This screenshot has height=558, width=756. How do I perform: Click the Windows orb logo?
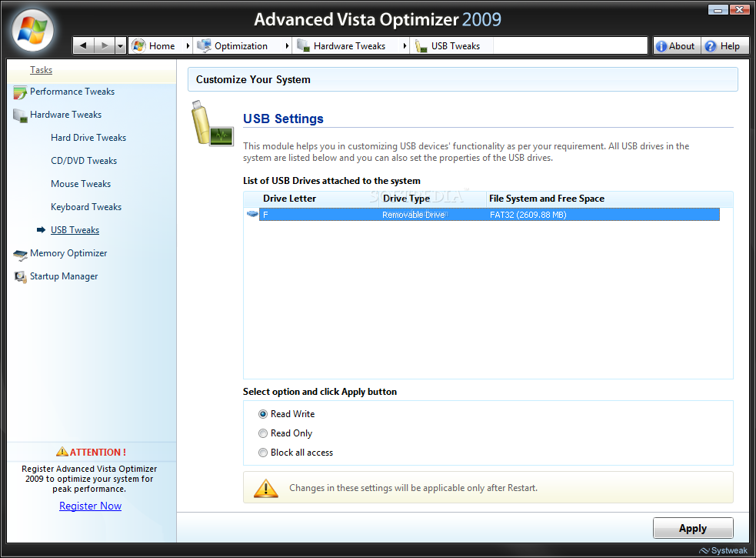pos(32,30)
